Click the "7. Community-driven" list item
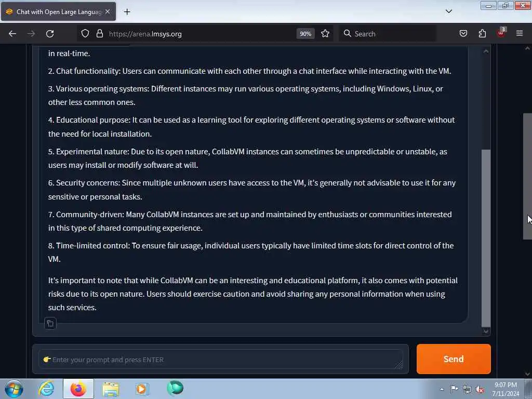The image size is (532, 399). pyautogui.click(x=250, y=221)
